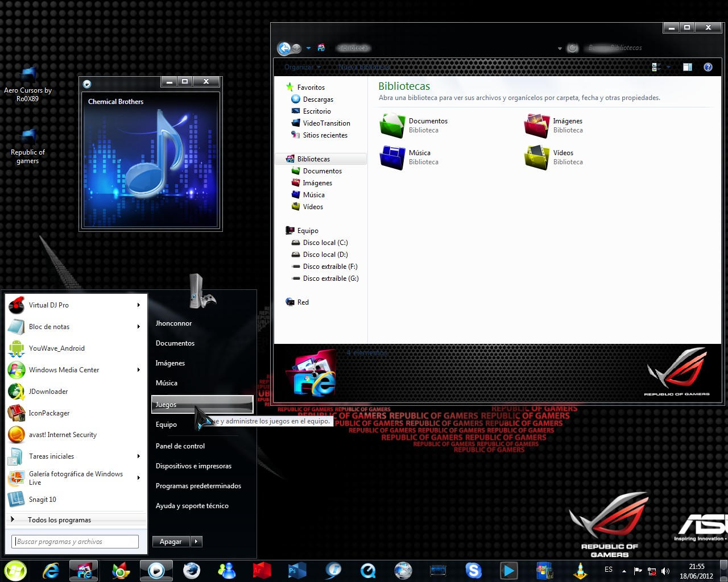The height and width of the screenshot is (582, 728).
Task: Toggle the speaker volume icon
Action: (665, 570)
